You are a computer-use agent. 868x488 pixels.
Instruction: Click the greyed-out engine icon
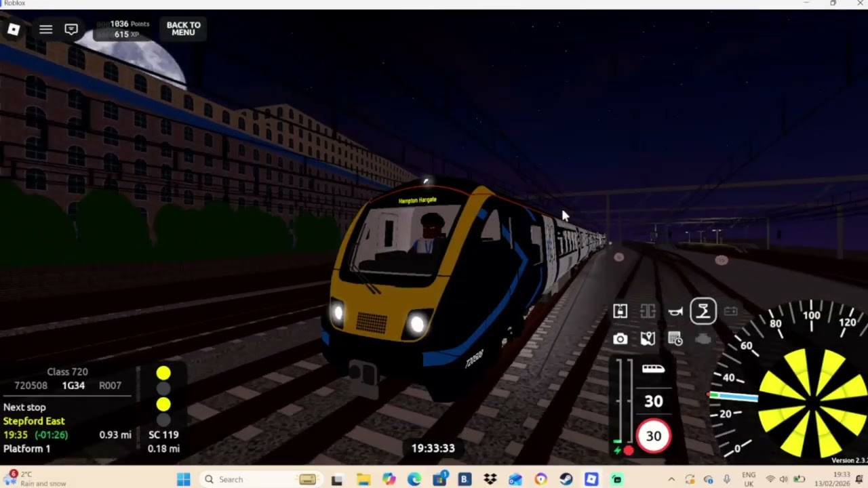point(703,339)
